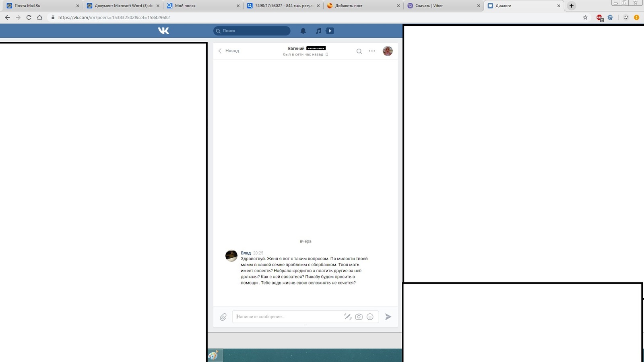Search within this conversation
The height and width of the screenshot is (362, 644).
[359, 51]
